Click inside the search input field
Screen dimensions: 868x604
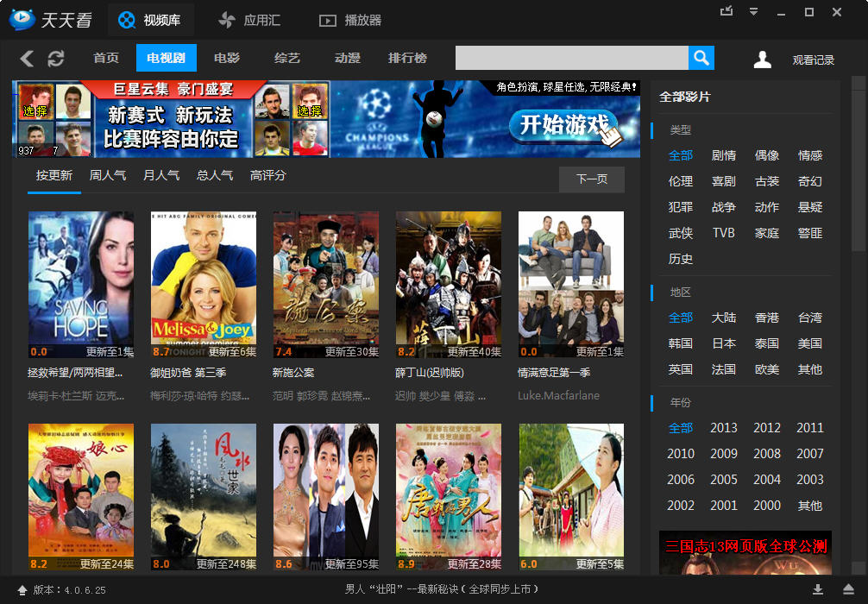point(571,58)
